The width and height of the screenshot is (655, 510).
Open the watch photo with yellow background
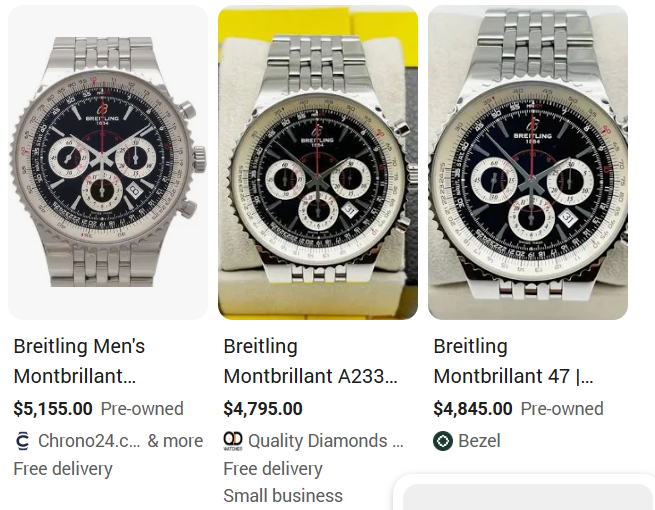tap(318, 163)
